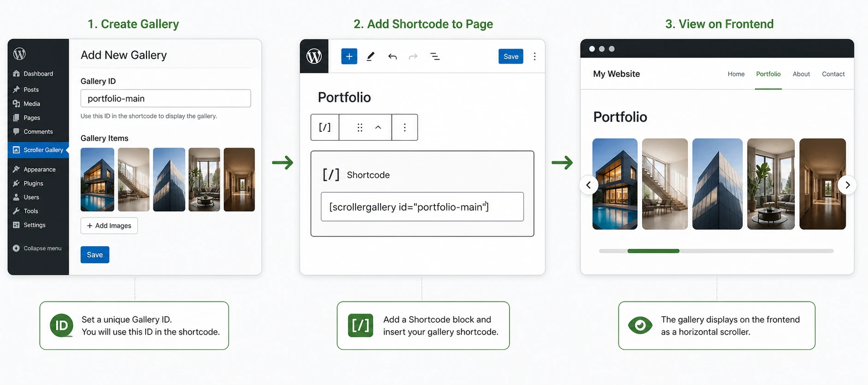Click the Shortcode block type icon in toolbar
This screenshot has width=868, height=385.
tap(325, 127)
